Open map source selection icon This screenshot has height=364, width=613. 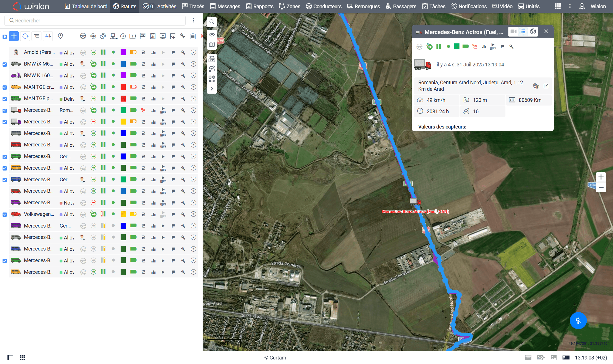pyautogui.click(x=212, y=45)
